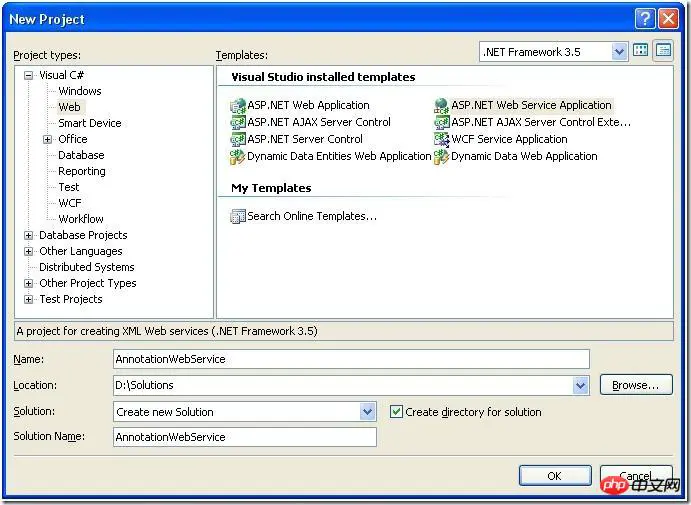
Task: Expand the Other Languages node
Action: pos(29,251)
